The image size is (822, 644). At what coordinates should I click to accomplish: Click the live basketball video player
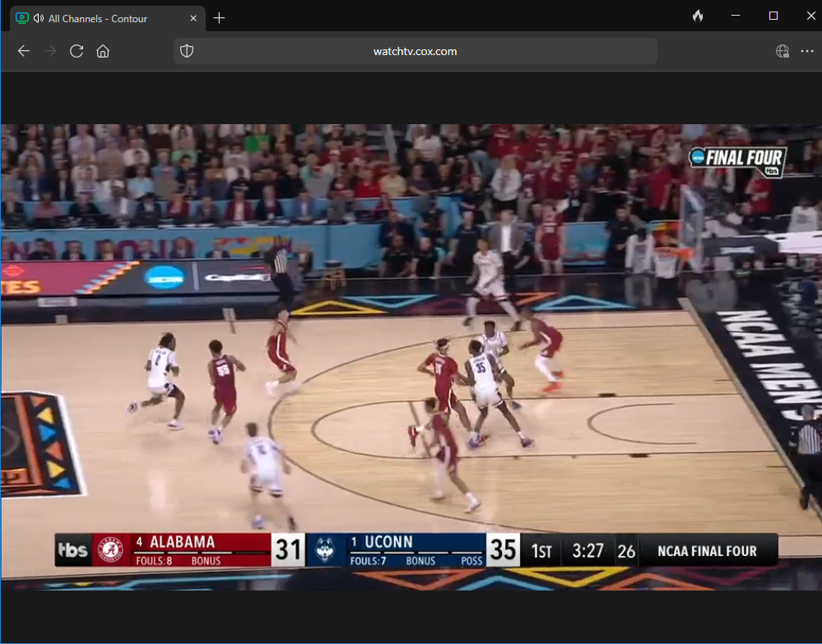[x=411, y=357]
